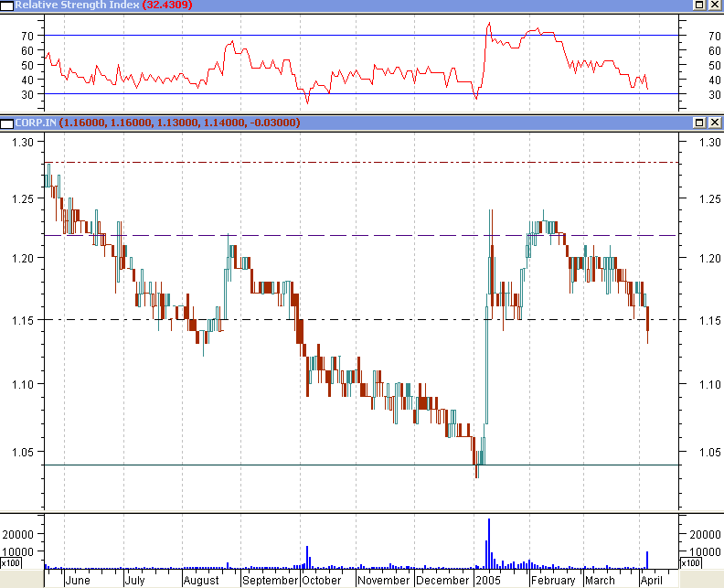Click the RSI value 32.4309
The image size is (724, 588).
pos(167,5)
